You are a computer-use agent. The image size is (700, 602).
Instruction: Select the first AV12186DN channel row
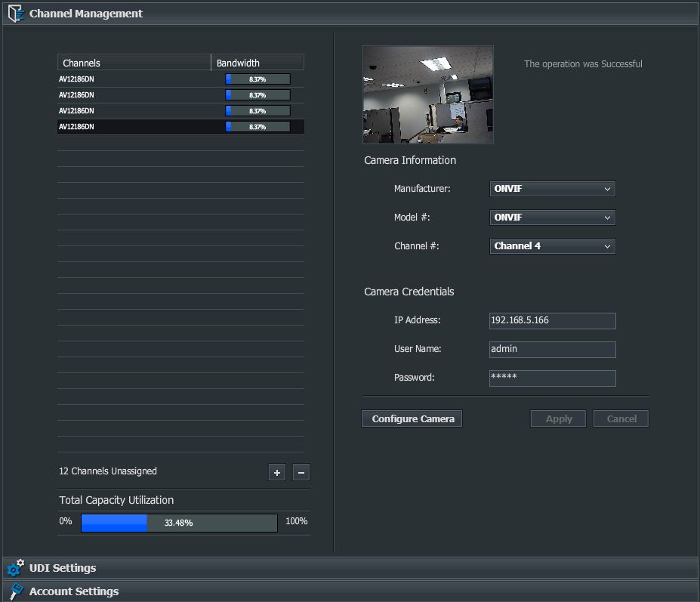(x=136, y=79)
